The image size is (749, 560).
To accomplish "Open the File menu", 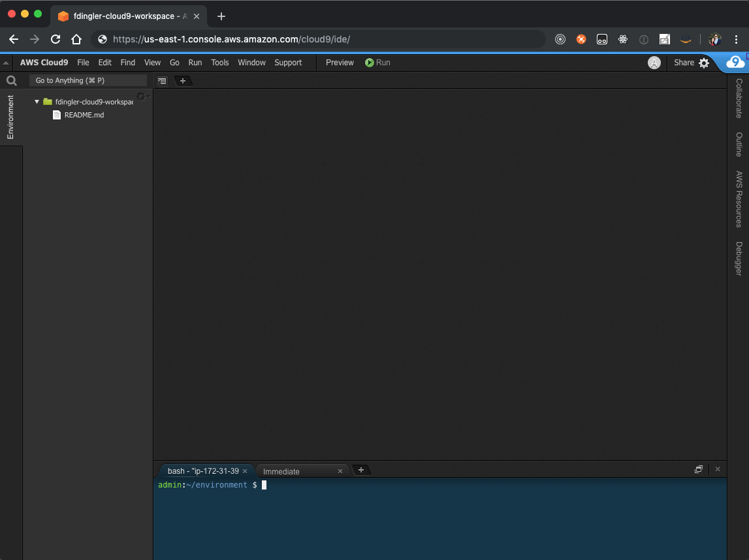I will pyautogui.click(x=83, y=63).
